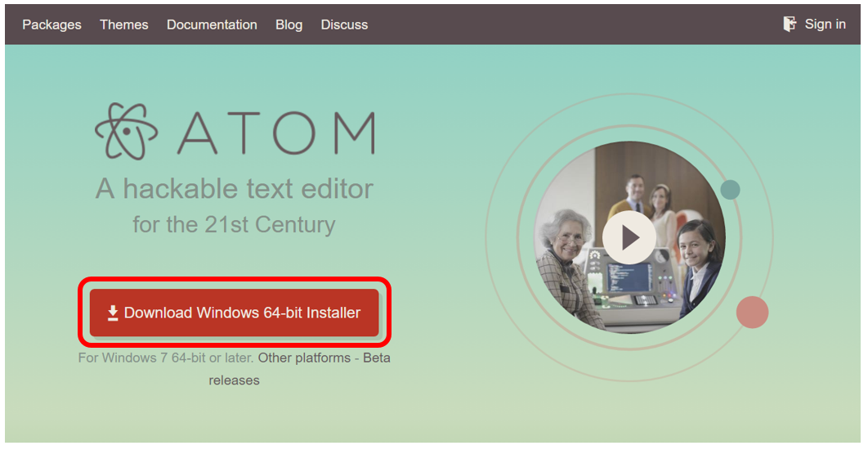Click the salmon dot on the outer ring
The image size is (868, 450).
(752, 313)
